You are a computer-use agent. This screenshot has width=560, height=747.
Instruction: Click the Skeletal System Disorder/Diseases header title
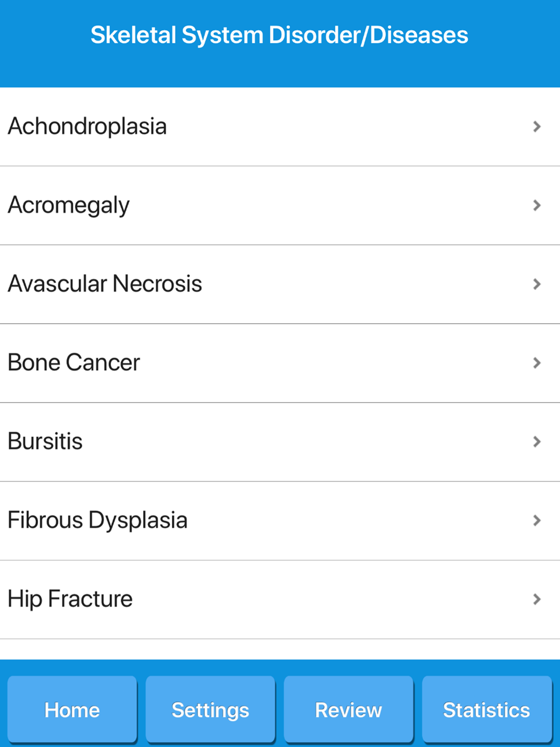click(x=279, y=35)
